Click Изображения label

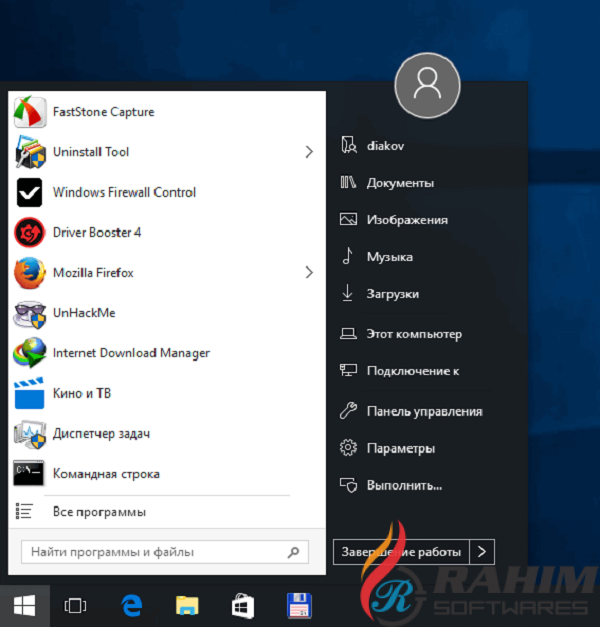[x=407, y=220]
